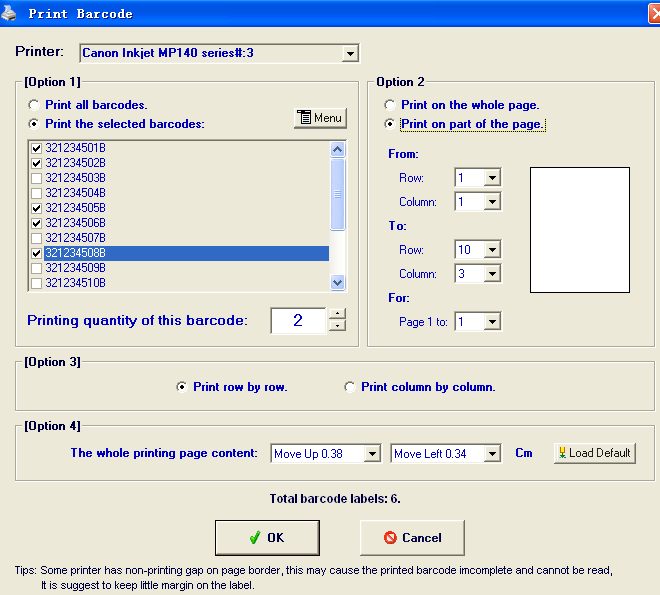Click the OK button with green checkmark

point(267,538)
